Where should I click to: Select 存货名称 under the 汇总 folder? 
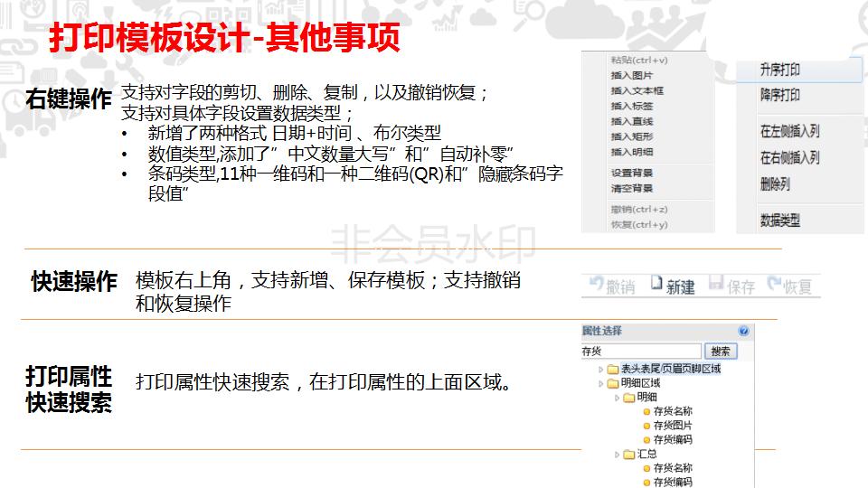[x=673, y=468]
